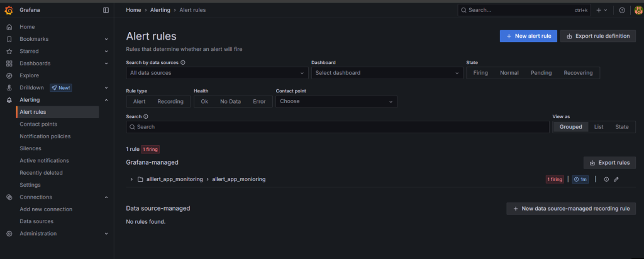
Task: Click the plus icon in top bar
Action: [x=599, y=10]
